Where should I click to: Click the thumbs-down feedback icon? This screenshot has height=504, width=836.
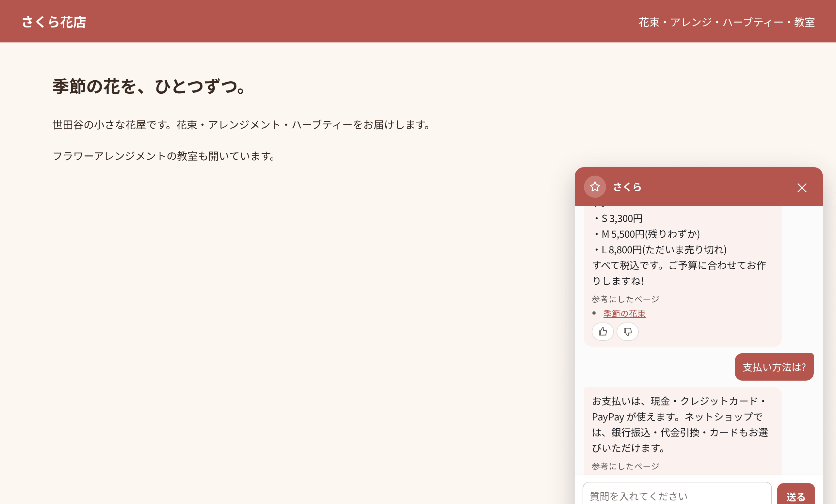click(627, 331)
